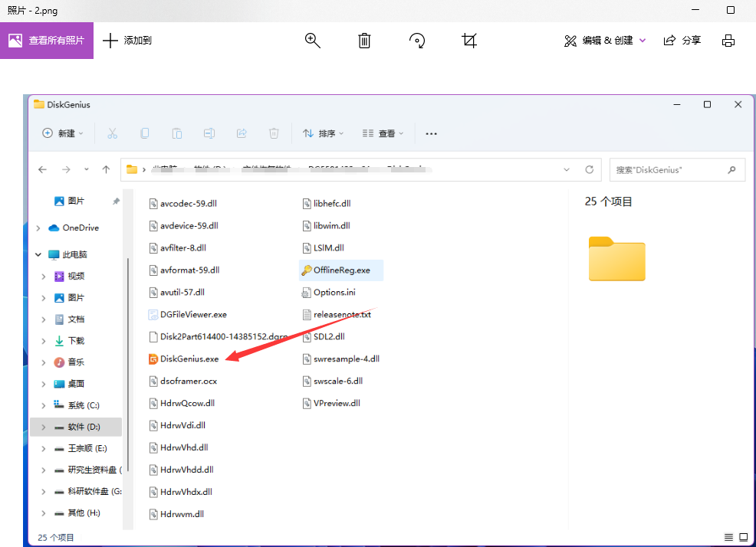Select HdrwQcow.dll file

click(x=181, y=403)
